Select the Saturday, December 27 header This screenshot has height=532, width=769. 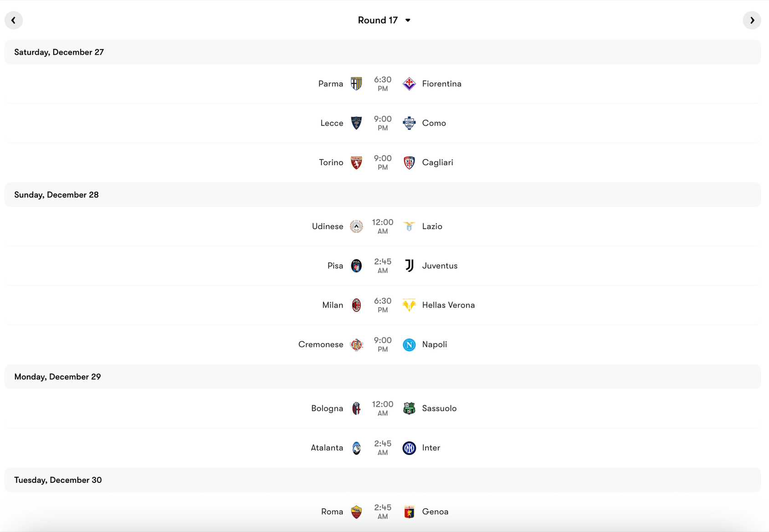[59, 52]
